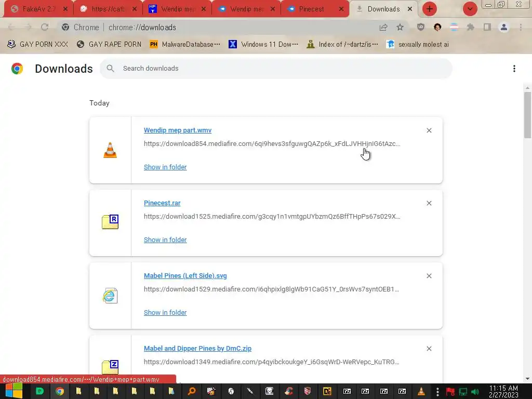532x399 pixels.
Task: Click the red flag tray icon
Action: (x=450, y=392)
